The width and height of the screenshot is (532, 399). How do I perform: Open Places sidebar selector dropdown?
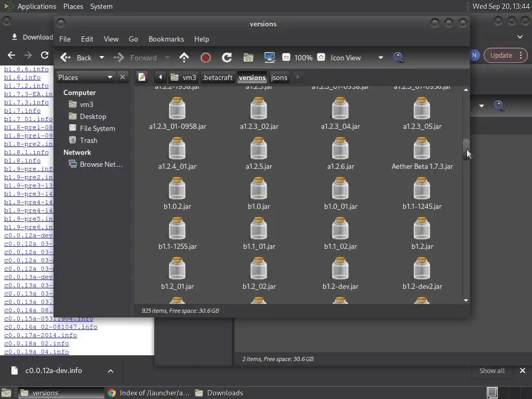pyautogui.click(x=86, y=77)
